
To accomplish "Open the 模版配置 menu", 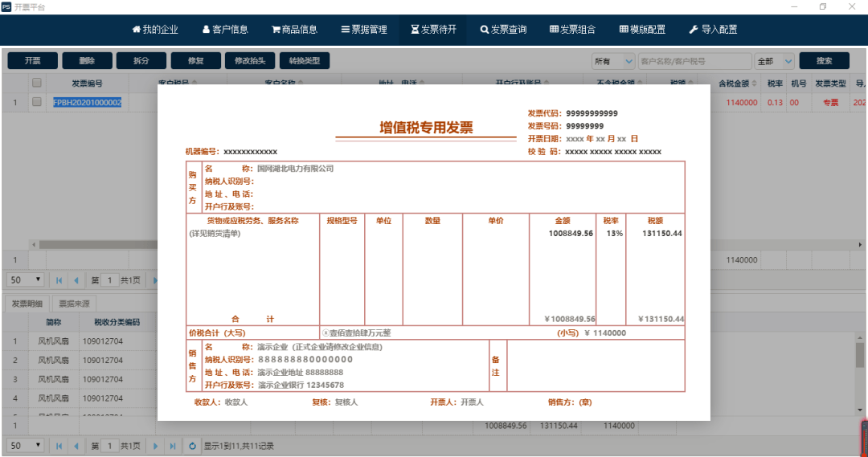I will [x=642, y=30].
